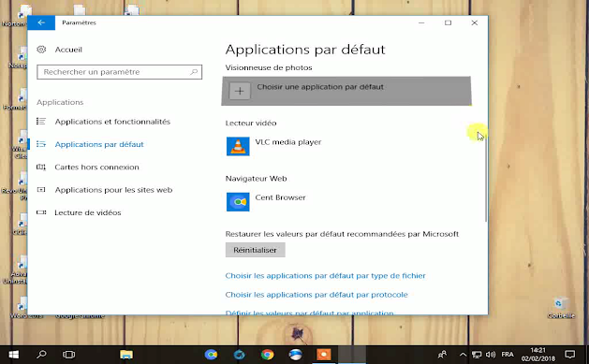Click the VLC media player cone icon
This screenshot has width=589, height=364.
238,146
